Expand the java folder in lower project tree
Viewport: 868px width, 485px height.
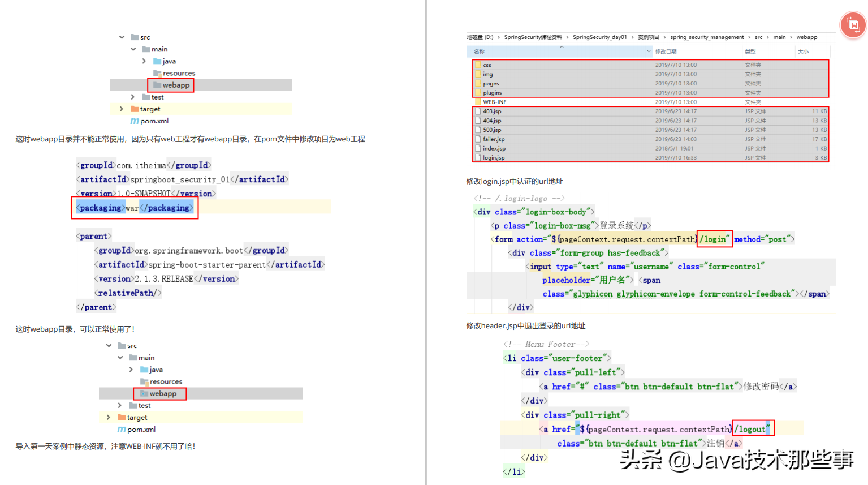click(131, 370)
